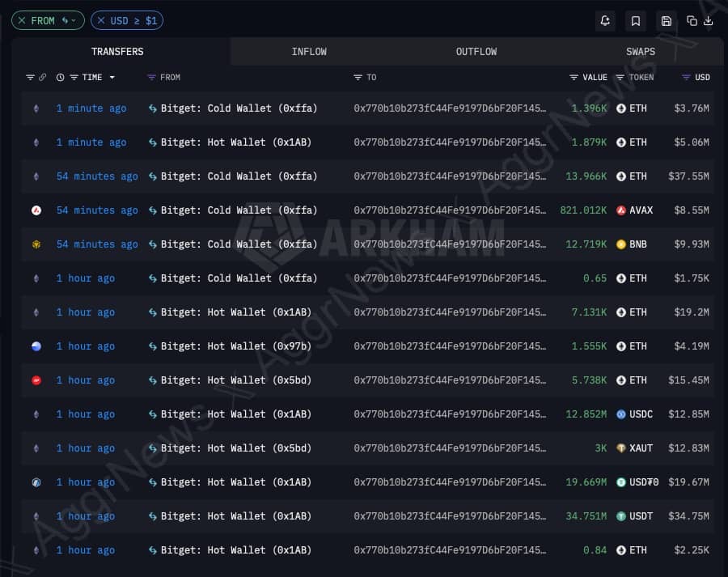Open the alert bell icon
728x577 pixels.
point(605,21)
